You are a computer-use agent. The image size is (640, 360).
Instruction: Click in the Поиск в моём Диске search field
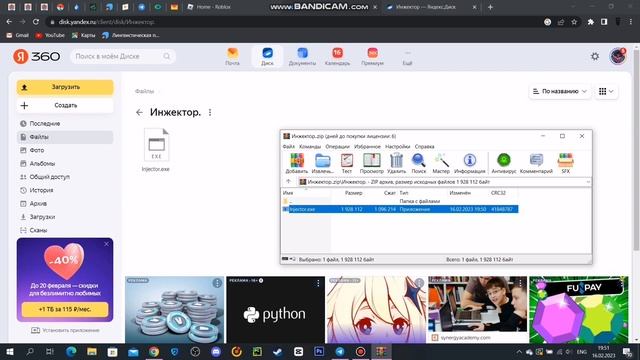123,56
